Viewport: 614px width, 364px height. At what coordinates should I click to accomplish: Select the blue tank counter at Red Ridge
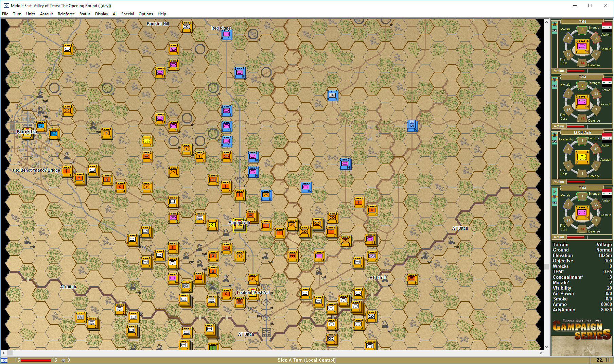pyautogui.click(x=226, y=34)
